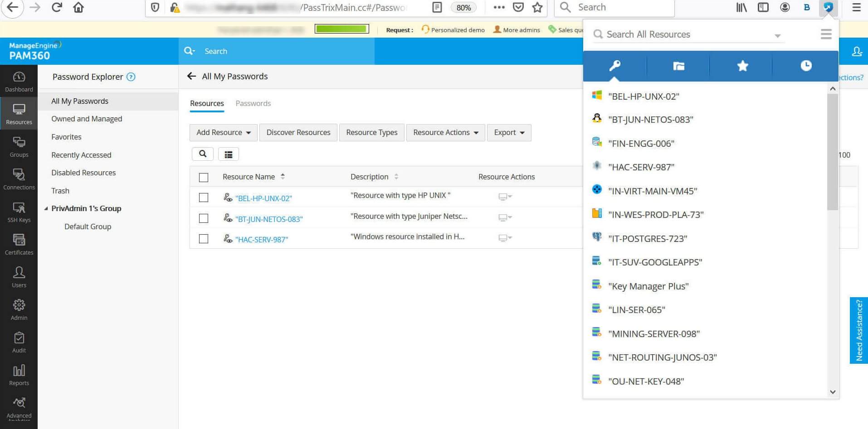
Task: Collapse the PrivAdmin 1's Group tree node
Action: pos(46,209)
